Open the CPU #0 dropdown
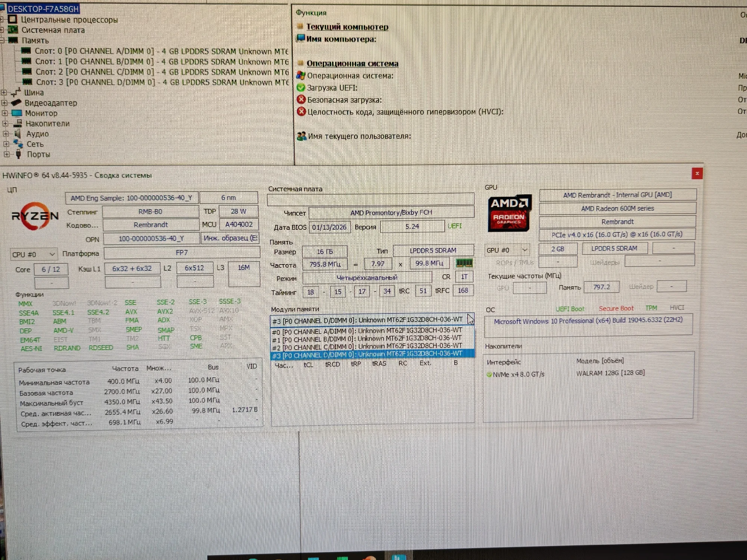This screenshot has width=747, height=560. [x=34, y=254]
